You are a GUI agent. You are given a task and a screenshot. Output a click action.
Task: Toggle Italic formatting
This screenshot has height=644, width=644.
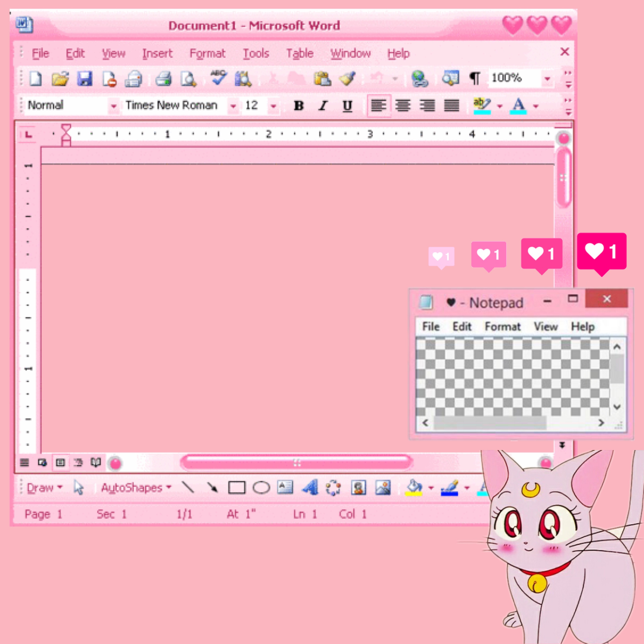pos(323,106)
